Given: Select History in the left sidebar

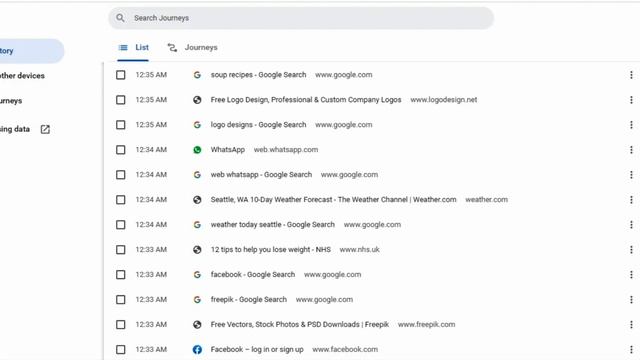Looking at the screenshot, I should (x=32, y=51).
